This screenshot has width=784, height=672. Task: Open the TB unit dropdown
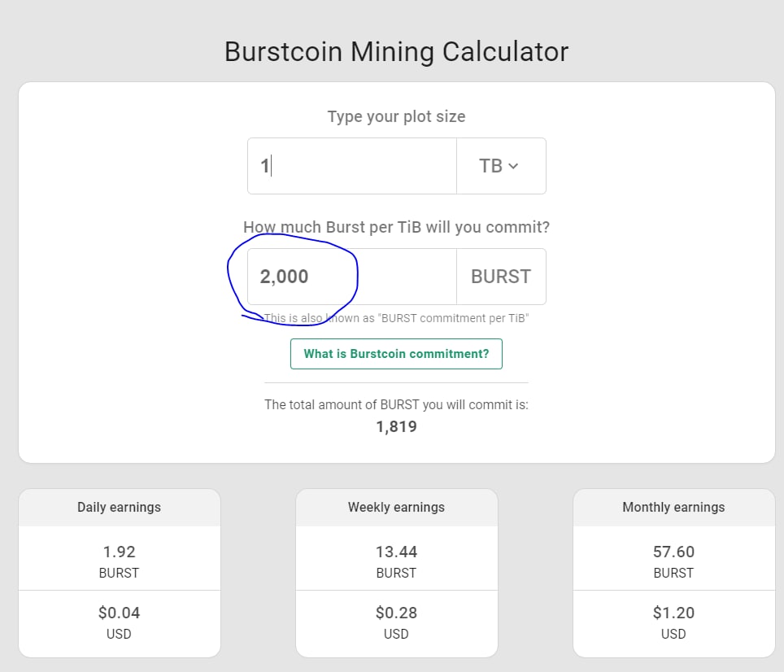tap(500, 166)
